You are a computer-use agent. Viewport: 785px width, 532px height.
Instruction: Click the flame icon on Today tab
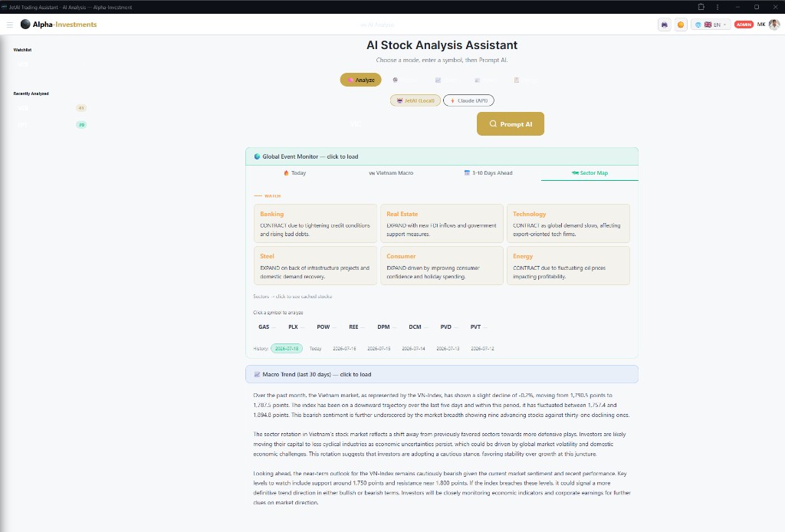(x=287, y=172)
